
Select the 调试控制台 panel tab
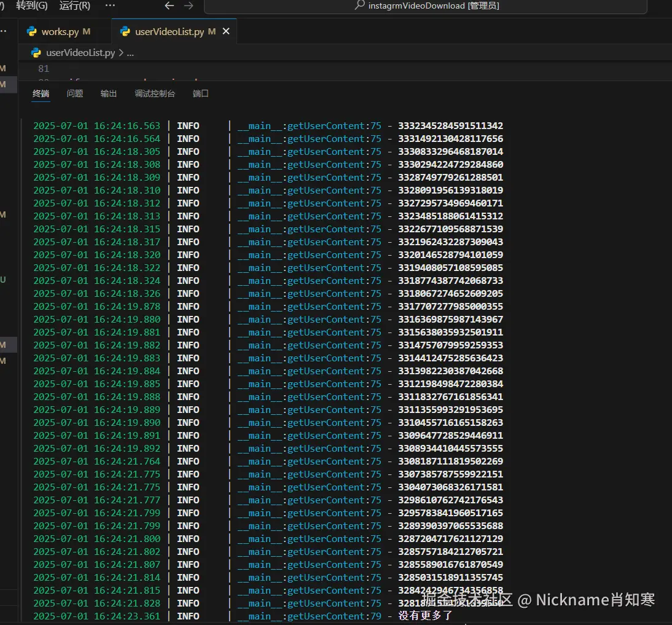coord(155,93)
